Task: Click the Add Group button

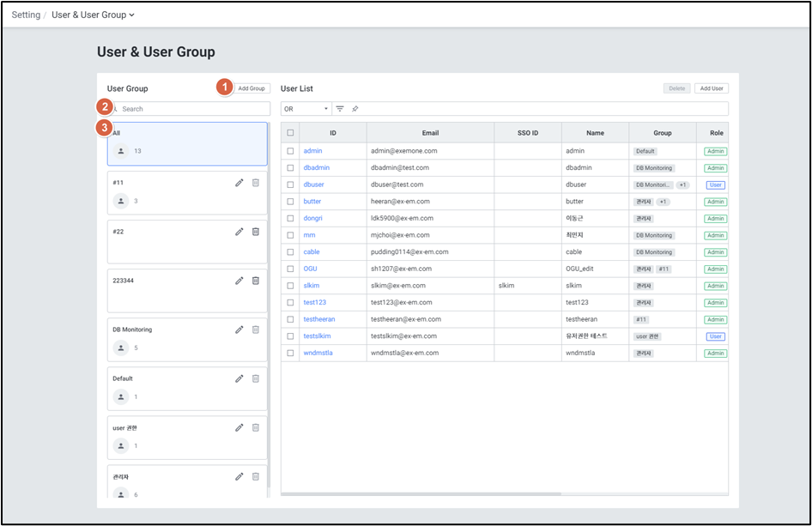Action: point(251,88)
